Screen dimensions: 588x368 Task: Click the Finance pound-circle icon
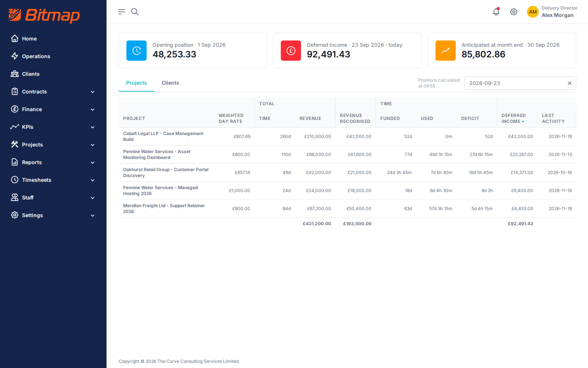[x=15, y=109]
